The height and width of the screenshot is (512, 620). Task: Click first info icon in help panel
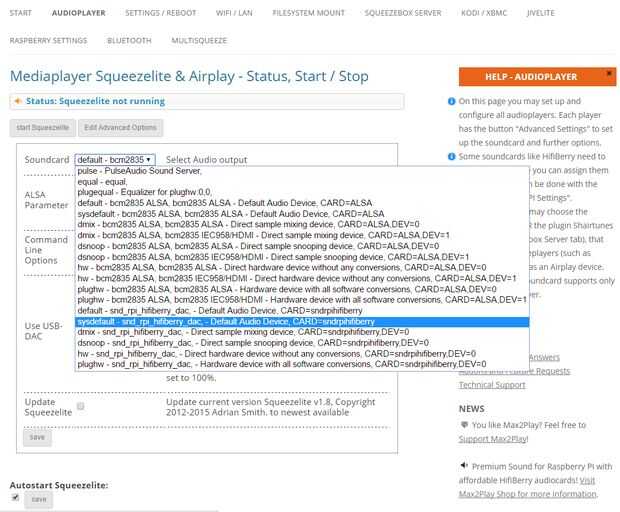point(452,101)
